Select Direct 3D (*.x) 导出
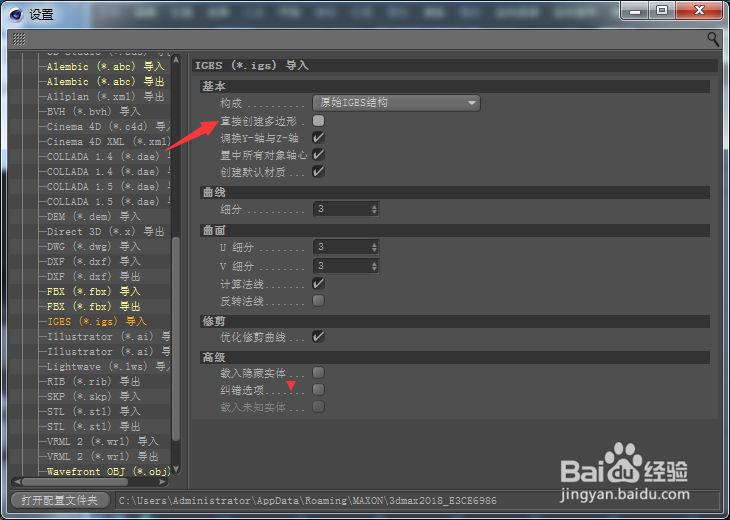 point(106,231)
